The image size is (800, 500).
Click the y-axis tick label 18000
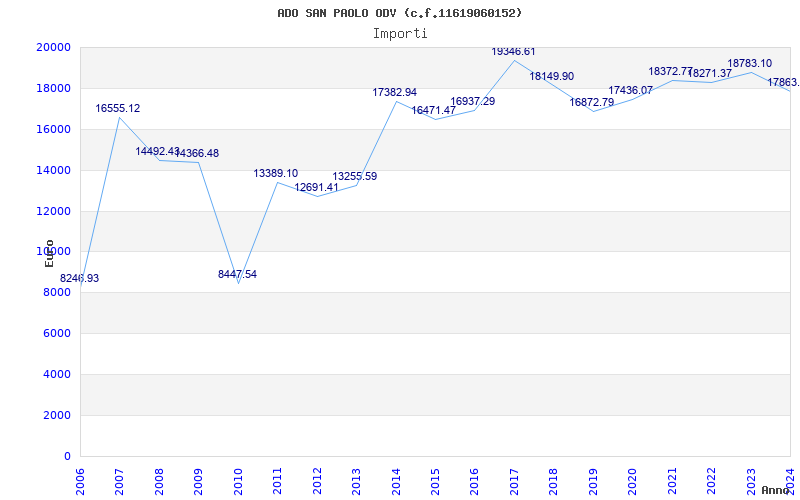(54, 88)
